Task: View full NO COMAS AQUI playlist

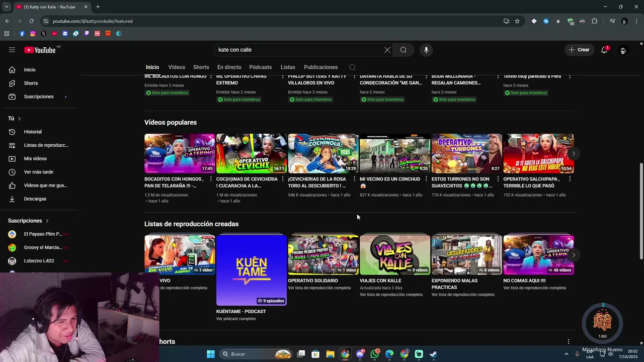Action: 534,288
